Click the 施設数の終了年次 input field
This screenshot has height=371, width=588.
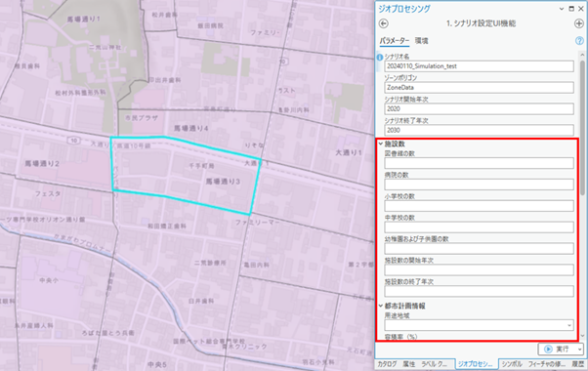[479, 291]
